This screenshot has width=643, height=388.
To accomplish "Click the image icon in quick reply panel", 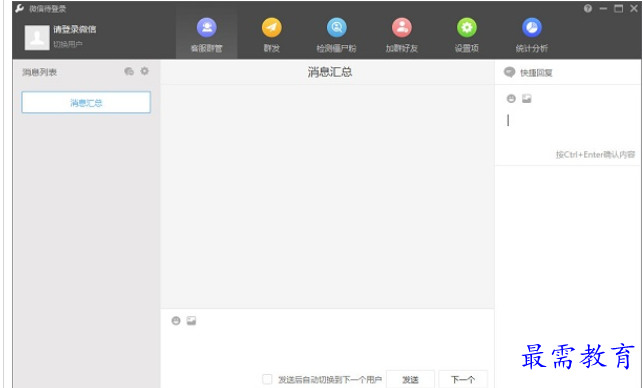I will click(527, 98).
